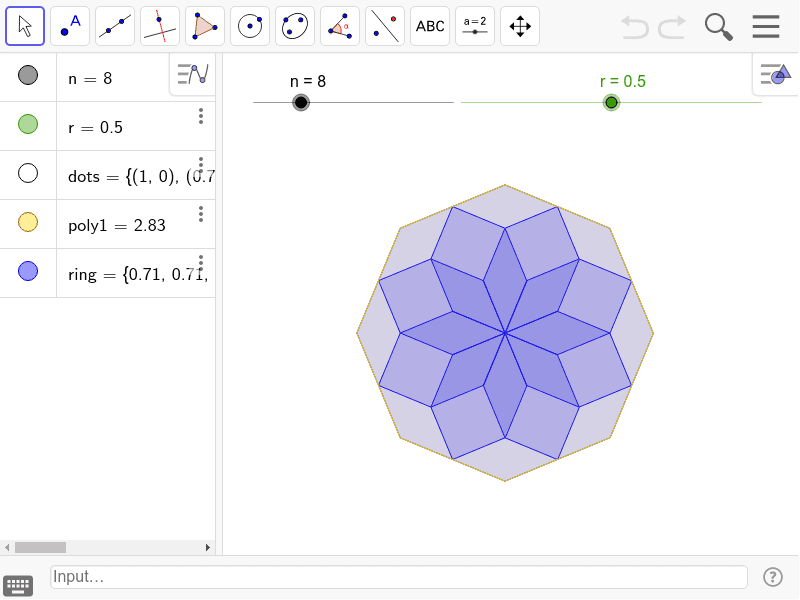Select the Reflect about Line tool

click(x=385, y=26)
